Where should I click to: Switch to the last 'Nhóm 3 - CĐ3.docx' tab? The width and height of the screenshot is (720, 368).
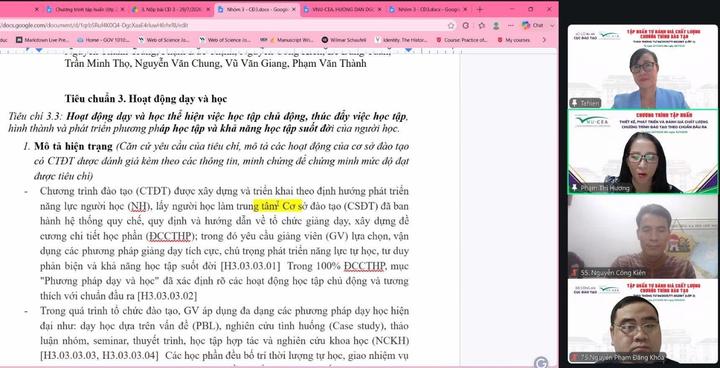click(428, 9)
